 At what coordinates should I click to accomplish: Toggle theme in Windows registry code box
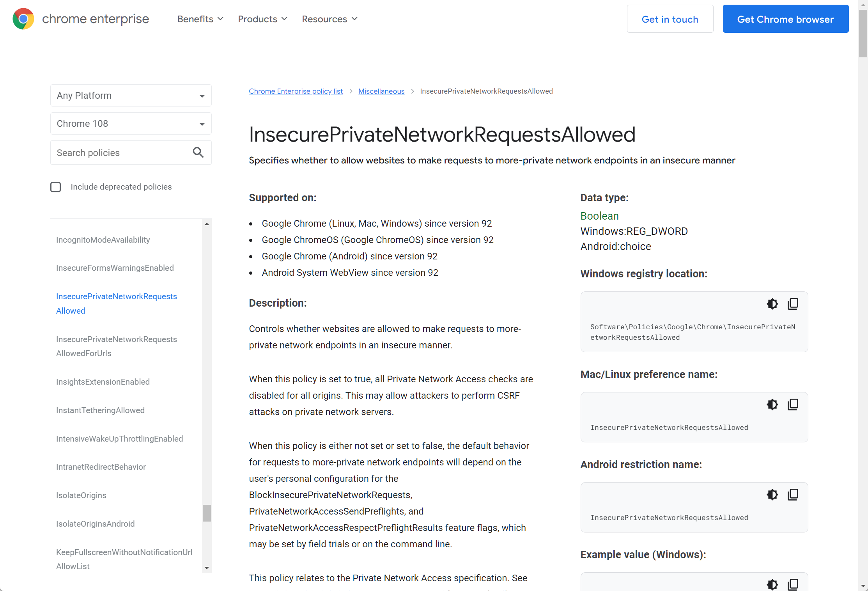pos(772,304)
